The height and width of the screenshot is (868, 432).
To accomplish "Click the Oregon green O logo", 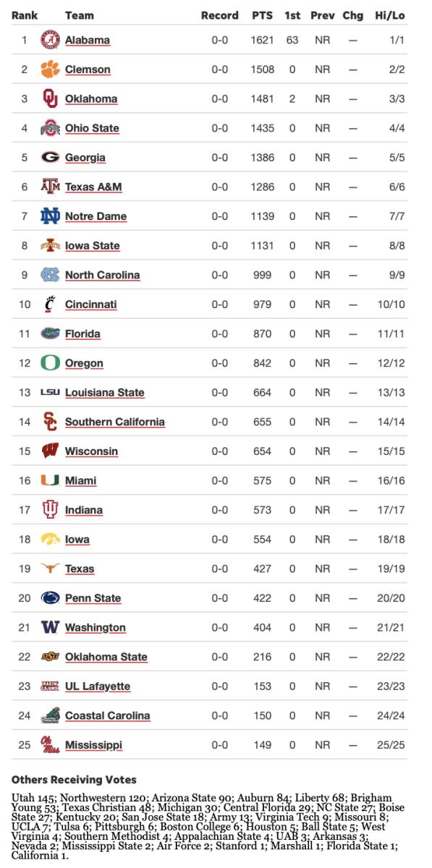I will (x=50, y=363).
